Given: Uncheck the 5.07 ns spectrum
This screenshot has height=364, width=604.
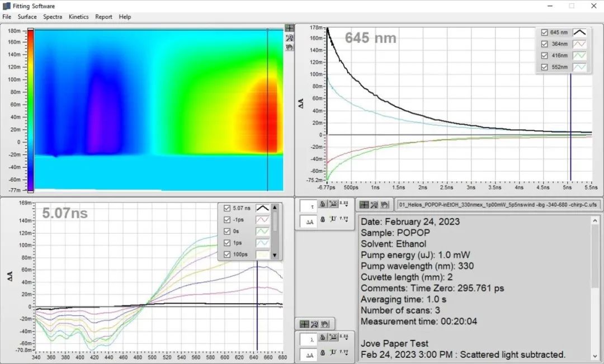Looking at the screenshot, I should (x=227, y=208).
